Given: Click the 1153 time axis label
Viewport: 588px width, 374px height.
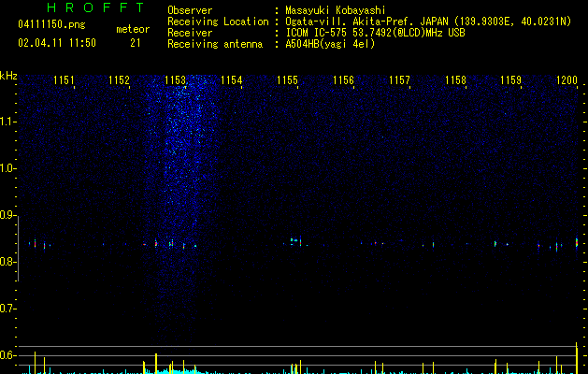Looking at the screenshot, I should (x=175, y=80).
